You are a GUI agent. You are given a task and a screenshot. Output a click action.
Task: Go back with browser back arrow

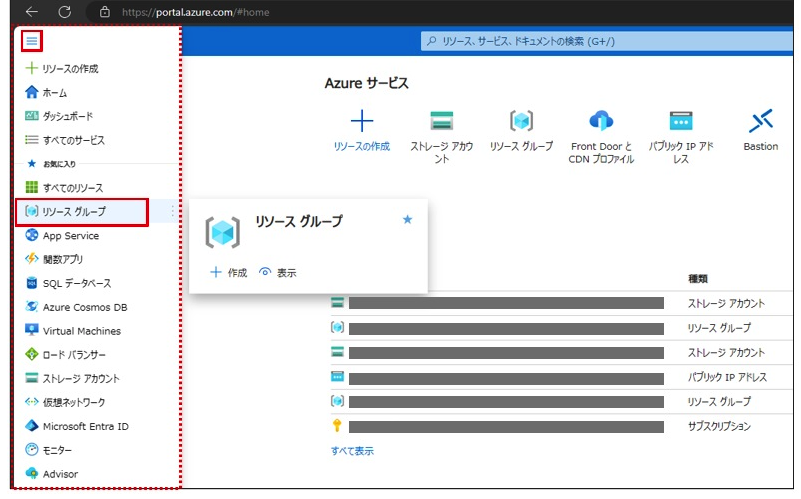[31, 12]
